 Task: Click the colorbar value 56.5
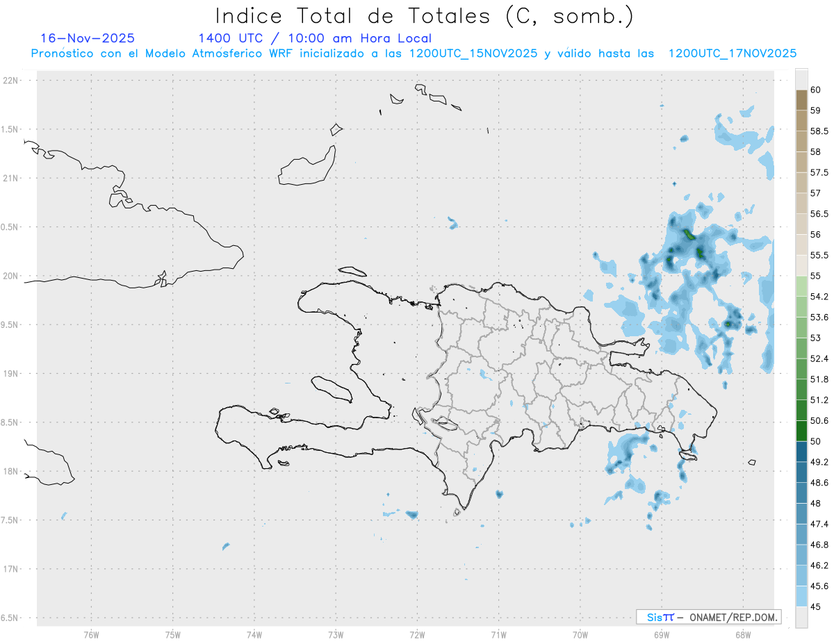point(819,214)
